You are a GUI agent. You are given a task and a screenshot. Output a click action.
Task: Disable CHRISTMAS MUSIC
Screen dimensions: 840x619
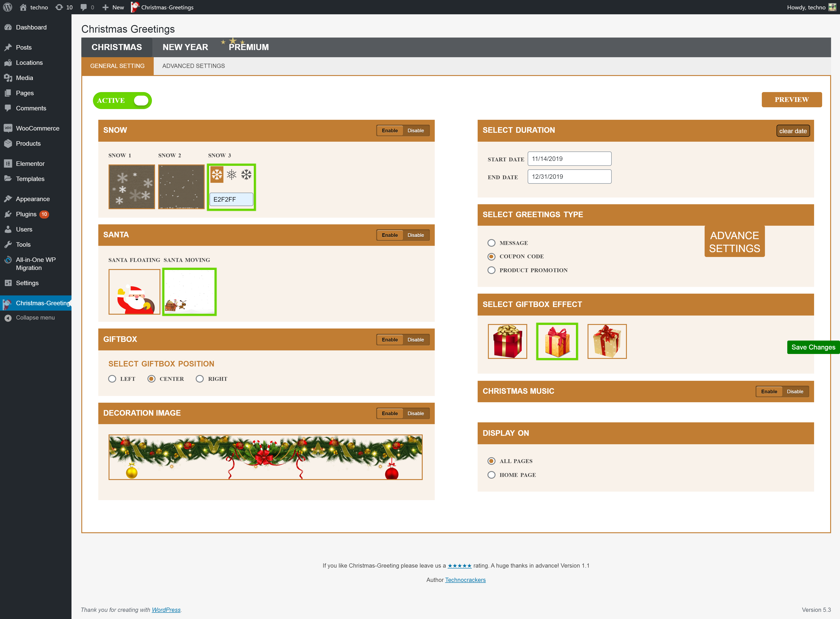795,392
